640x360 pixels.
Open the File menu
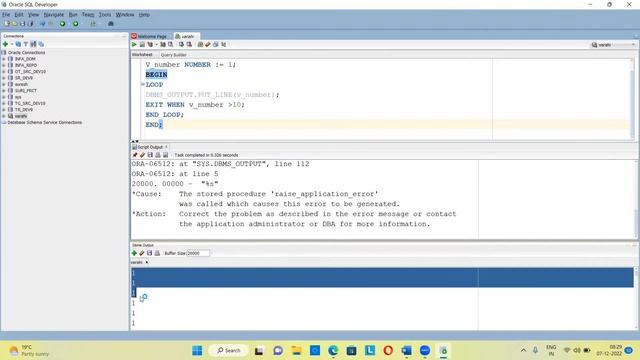[x=6, y=15]
